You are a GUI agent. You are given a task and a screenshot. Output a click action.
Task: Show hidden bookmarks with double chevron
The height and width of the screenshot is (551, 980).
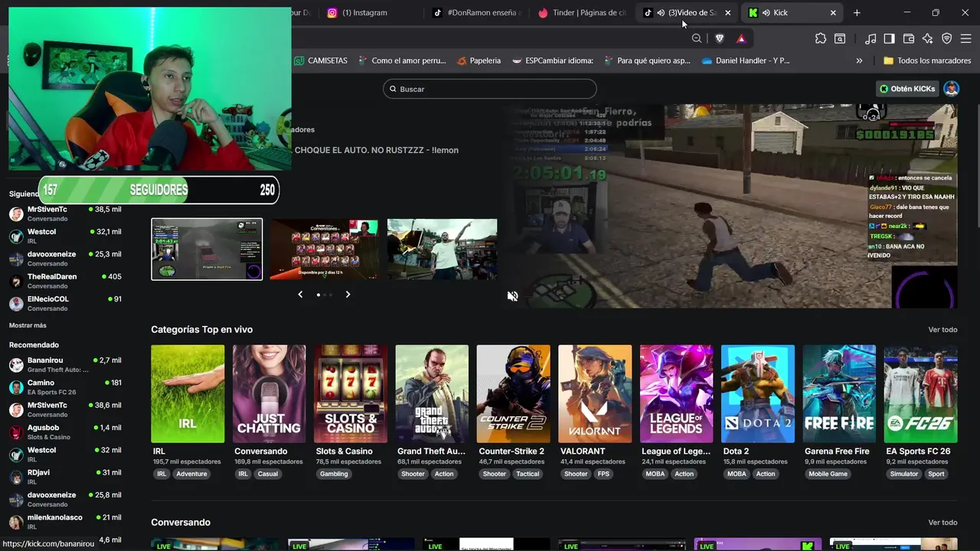pyautogui.click(x=859, y=60)
